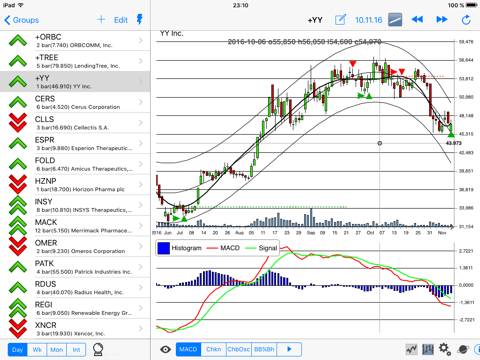
Task: Select the Day timeframe
Action: (17, 350)
